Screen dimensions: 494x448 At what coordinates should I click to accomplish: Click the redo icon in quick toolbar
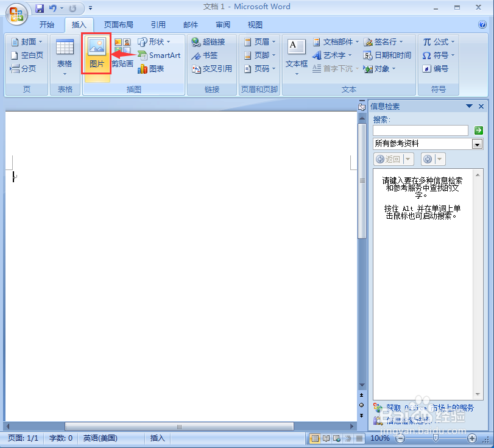pyautogui.click(x=72, y=9)
